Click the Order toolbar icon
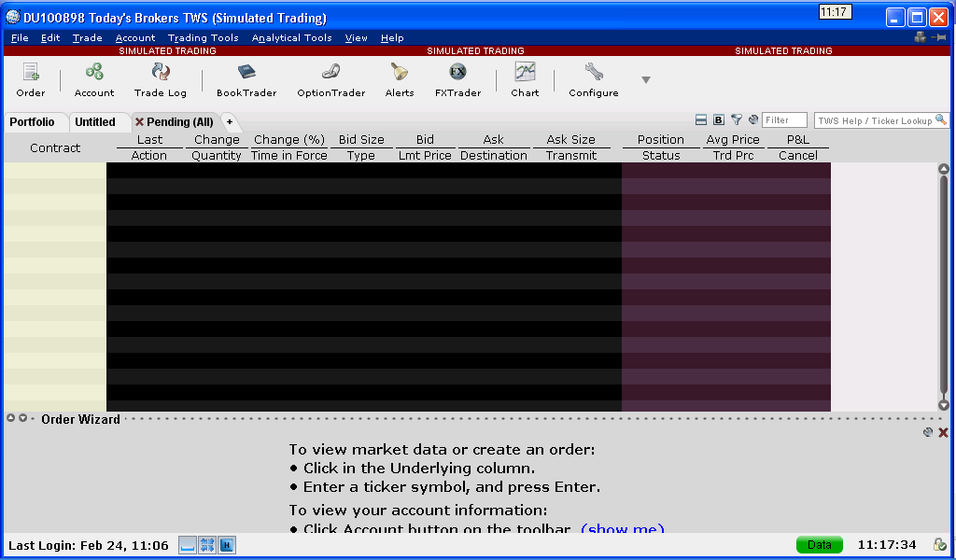Viewport: 956px width, 560px height. click(31, 79)
